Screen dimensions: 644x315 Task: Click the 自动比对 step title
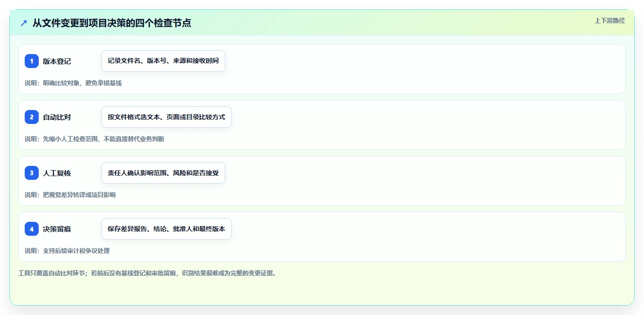point(57,117)
